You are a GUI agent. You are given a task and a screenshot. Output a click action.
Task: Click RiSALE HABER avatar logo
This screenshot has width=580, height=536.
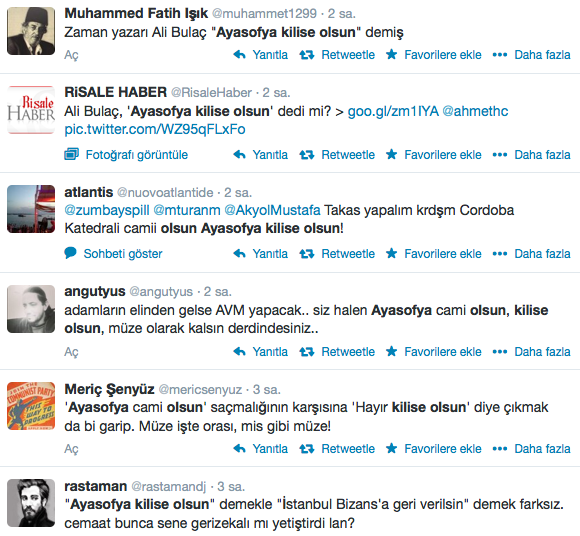coord(31,110)
